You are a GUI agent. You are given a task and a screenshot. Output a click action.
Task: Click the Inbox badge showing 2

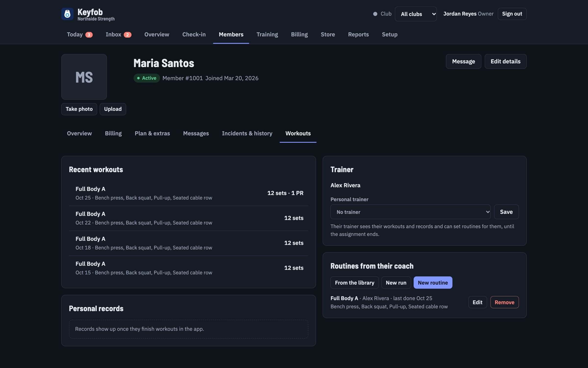coord(127,35)
